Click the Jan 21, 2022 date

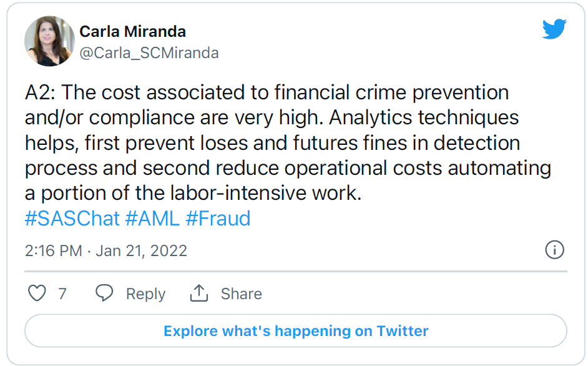click(141, 250)
